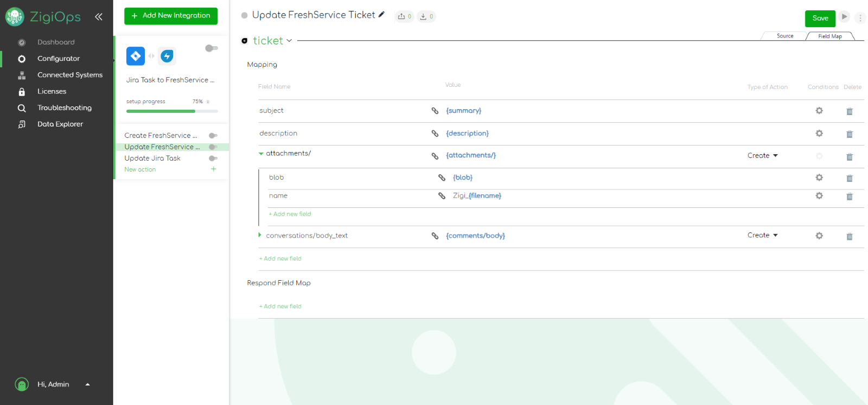Viewport: 868px width, 405px height.
Task: Click the {comments/body} value field
Action: coord(476,236)
